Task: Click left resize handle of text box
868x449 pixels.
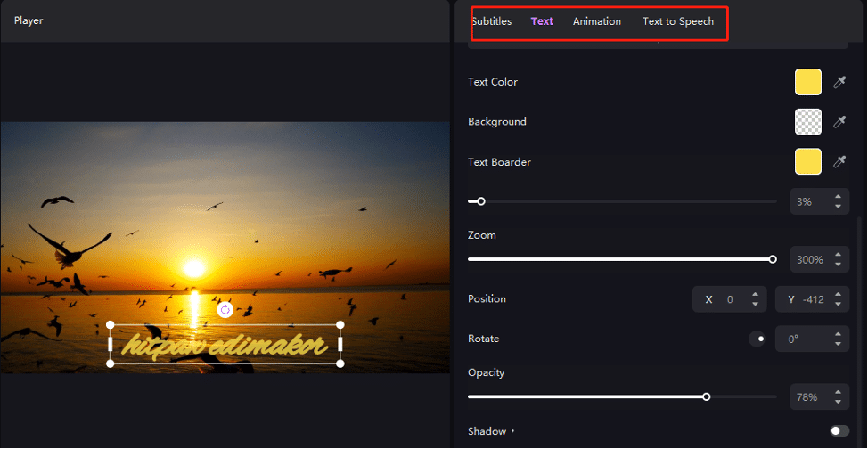Action: pos(111,344)
